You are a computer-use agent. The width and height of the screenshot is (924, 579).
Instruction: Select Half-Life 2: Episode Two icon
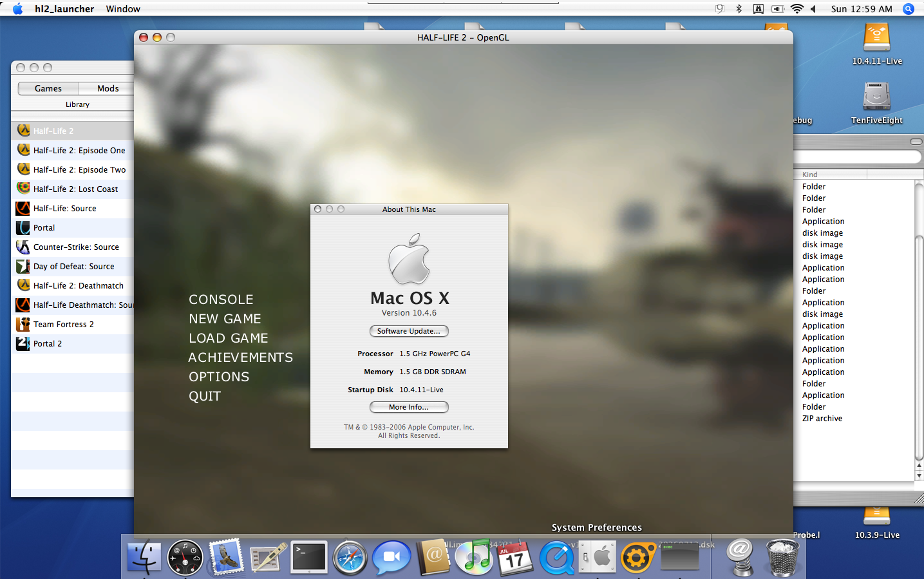[x=23, y=169]
